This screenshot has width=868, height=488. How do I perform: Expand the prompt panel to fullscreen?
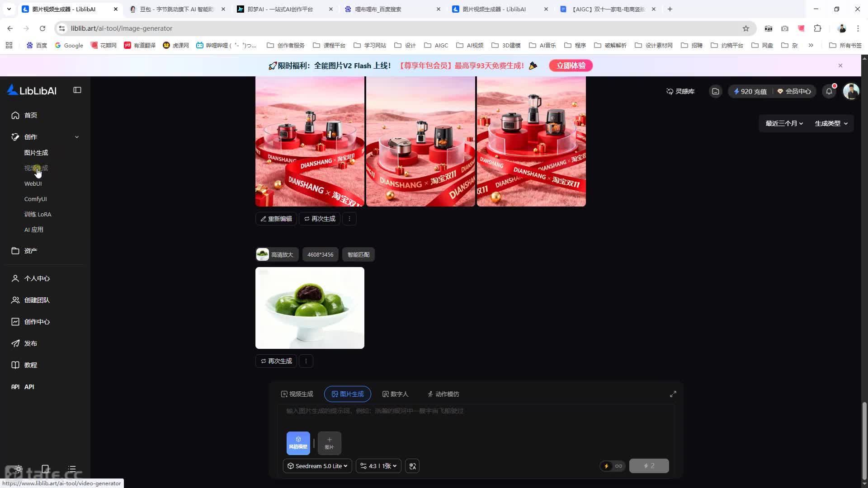tap(673, 394)
